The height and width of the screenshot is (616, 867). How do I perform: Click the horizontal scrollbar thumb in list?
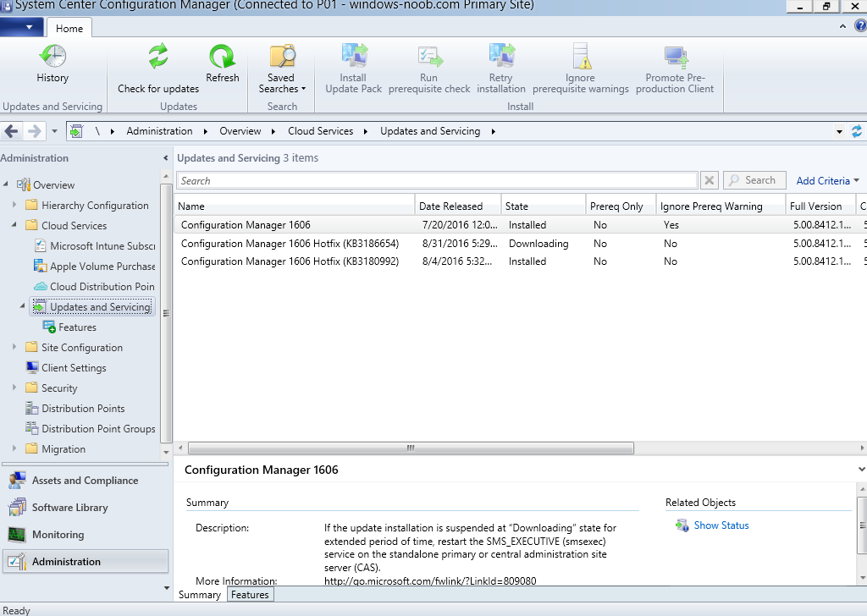point(411,448)
